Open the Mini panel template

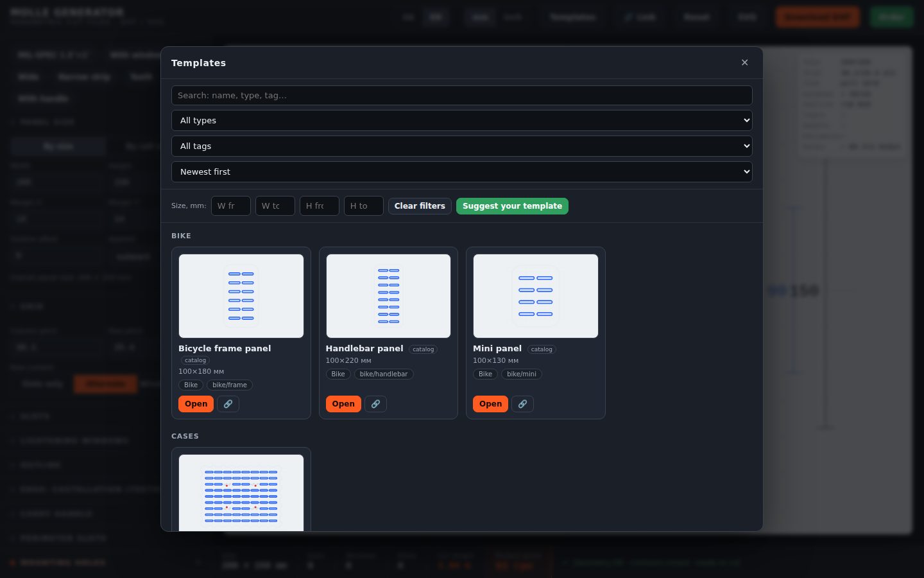[x=490, y=404]
